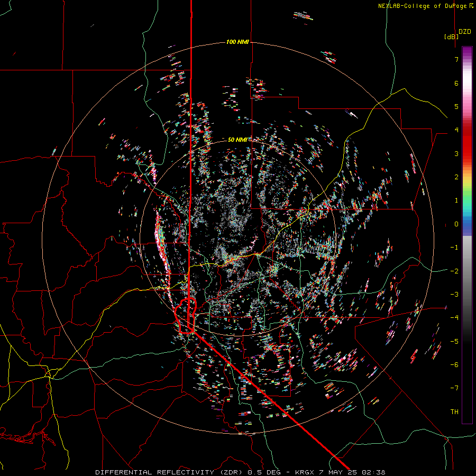Click the 1 value on the color scale
Screen dimensions: 476x476
coord(456,200)
